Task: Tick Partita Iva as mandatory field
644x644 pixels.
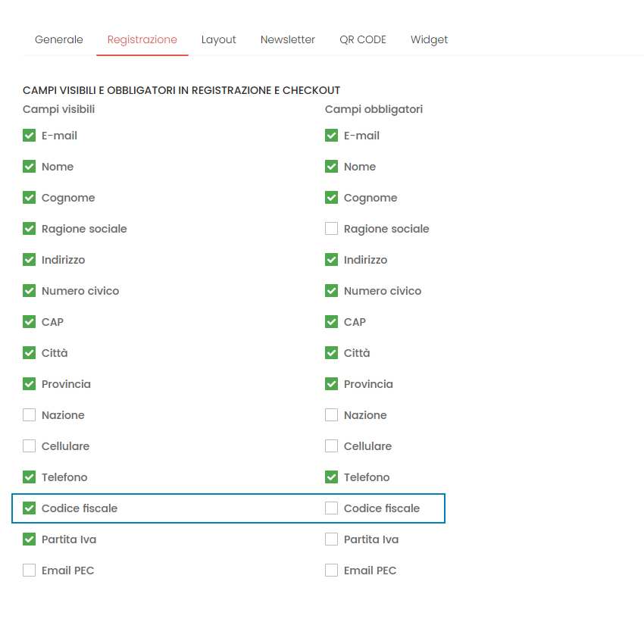Action: (331, 539)
